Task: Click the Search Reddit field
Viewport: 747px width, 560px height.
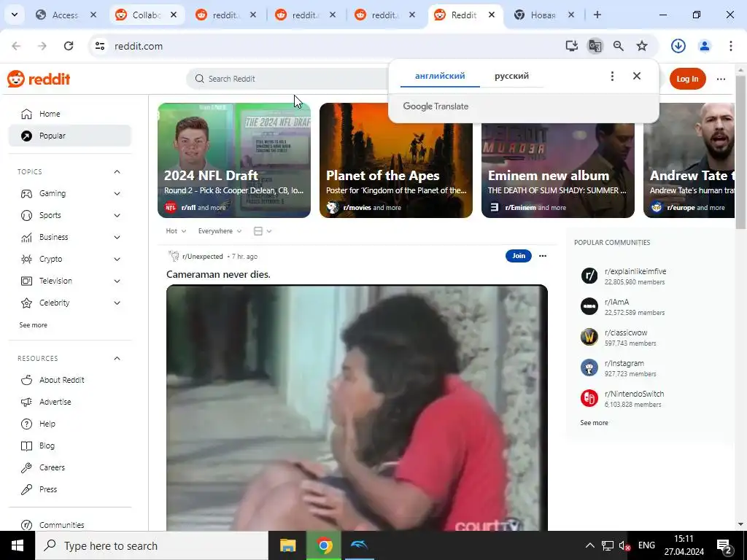Action: click(287, 79)
